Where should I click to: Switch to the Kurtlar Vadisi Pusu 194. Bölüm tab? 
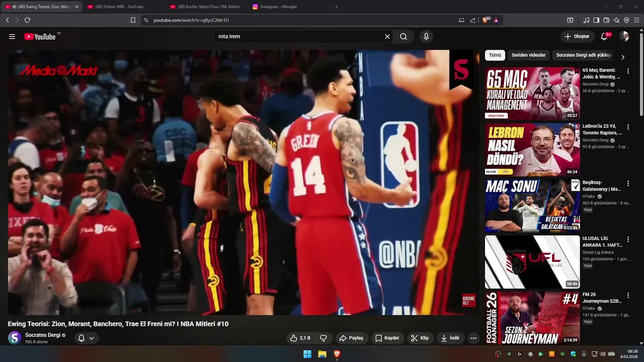pos(206,7)
